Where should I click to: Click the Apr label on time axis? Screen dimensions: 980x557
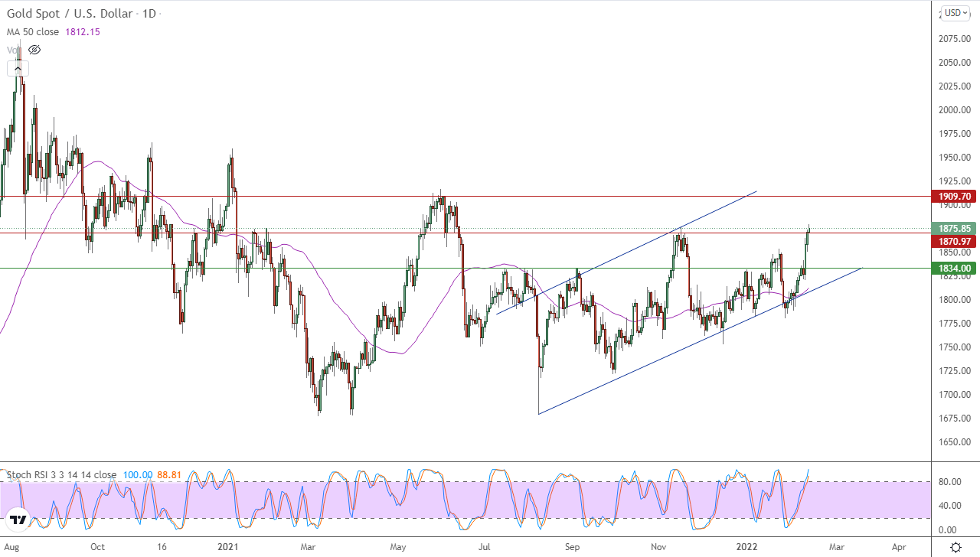coord(899,547)
